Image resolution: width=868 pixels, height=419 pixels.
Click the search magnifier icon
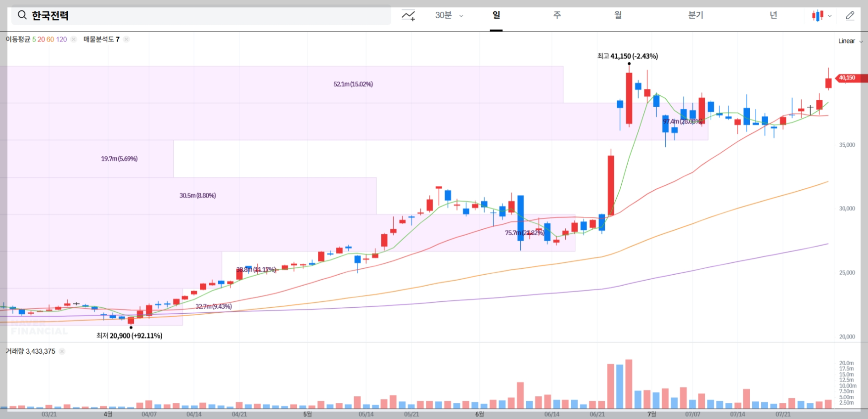[22, 15]
